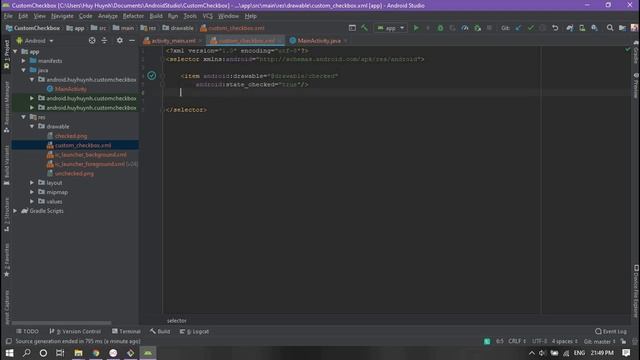Open Task View on the taskbar
This screenshot has width=640, height=360.
click(60, 353)
